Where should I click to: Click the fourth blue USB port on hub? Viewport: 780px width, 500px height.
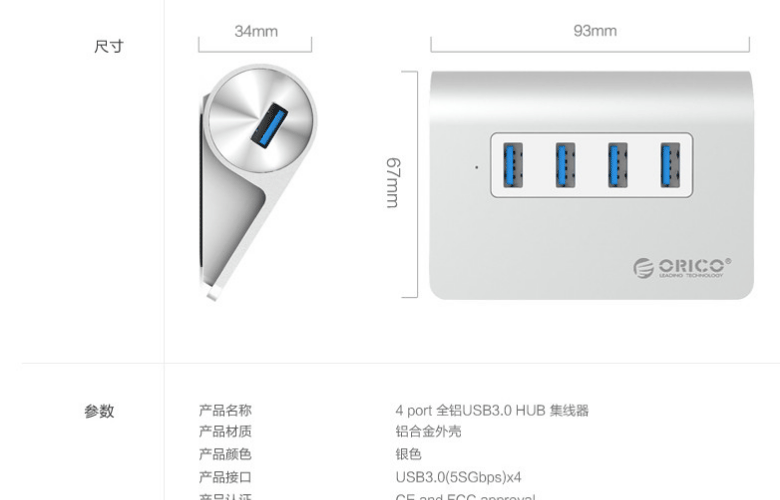670,165
